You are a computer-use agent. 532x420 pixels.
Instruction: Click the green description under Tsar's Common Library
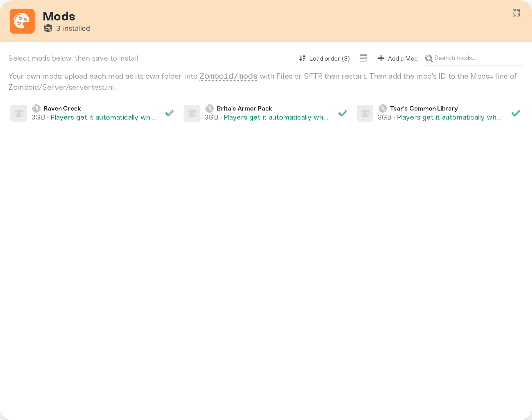[449, 117]
